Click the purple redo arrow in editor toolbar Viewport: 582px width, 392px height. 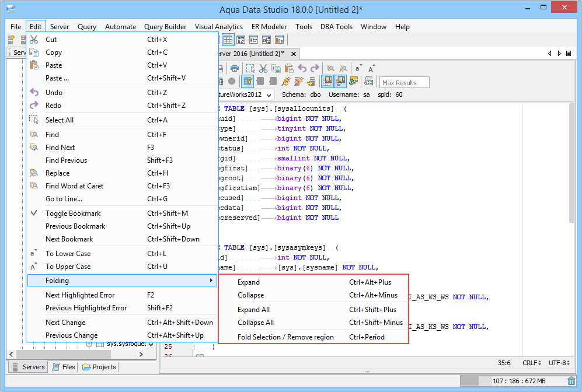click(x=315, y=69)
